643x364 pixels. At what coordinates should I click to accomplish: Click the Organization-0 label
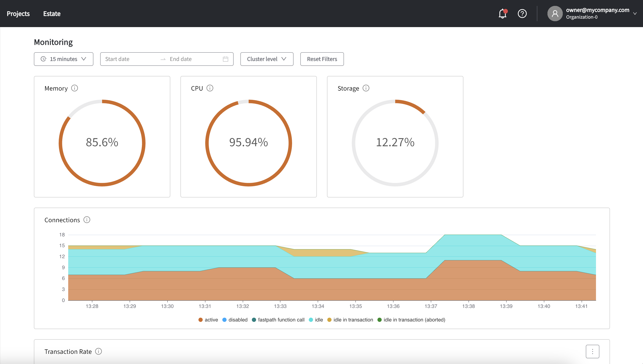tap(582, 17)
